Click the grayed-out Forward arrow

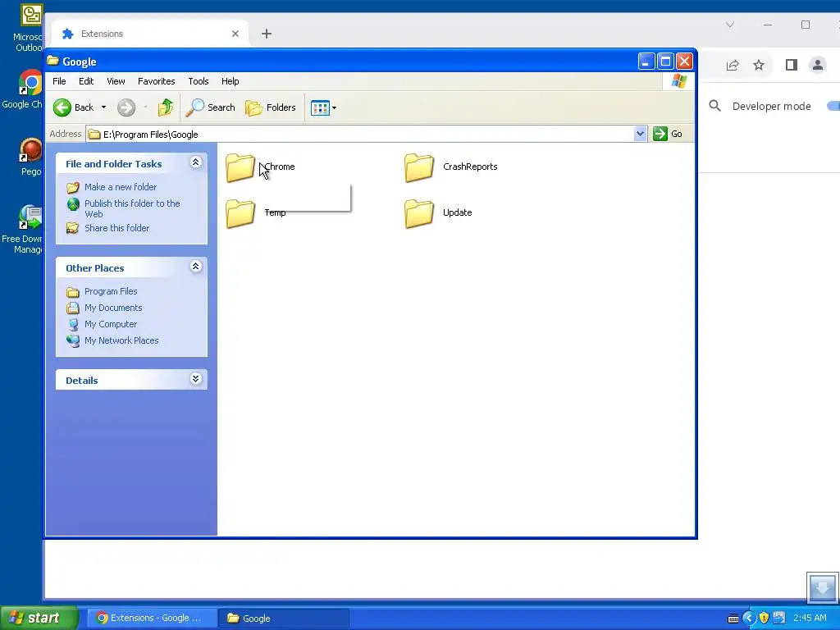coord(126,107)
